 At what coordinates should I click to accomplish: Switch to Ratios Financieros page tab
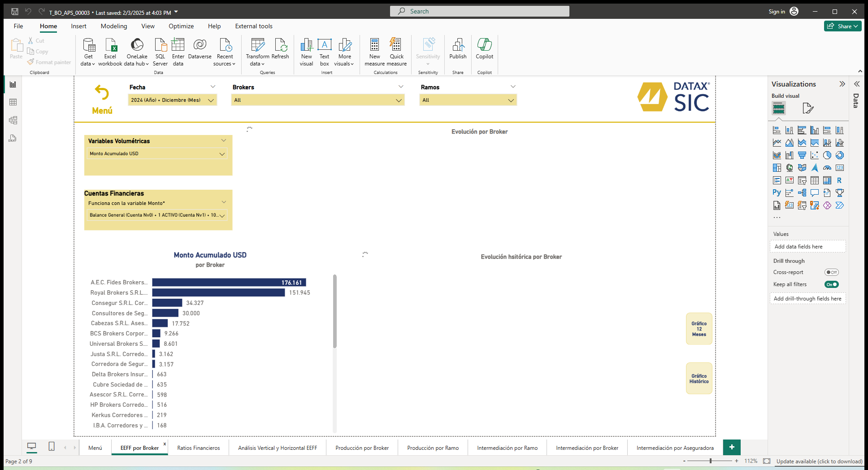click(x=198, y=448)
